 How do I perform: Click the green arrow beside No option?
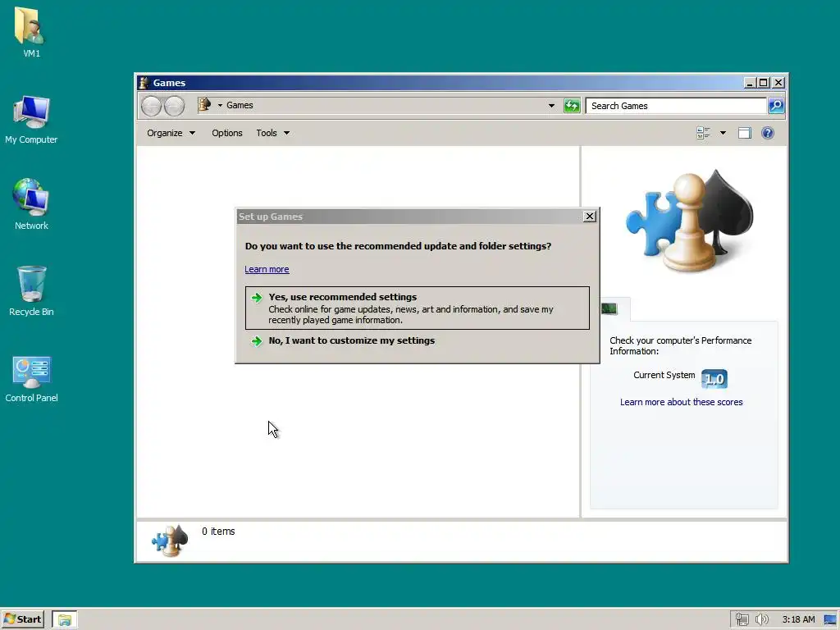pos(257,341)
